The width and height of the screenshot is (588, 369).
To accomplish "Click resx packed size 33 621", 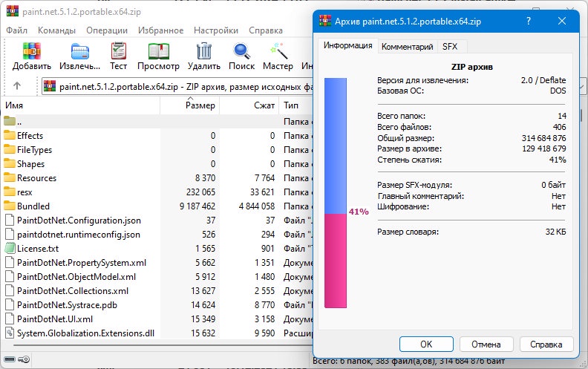I will [262, 192].
